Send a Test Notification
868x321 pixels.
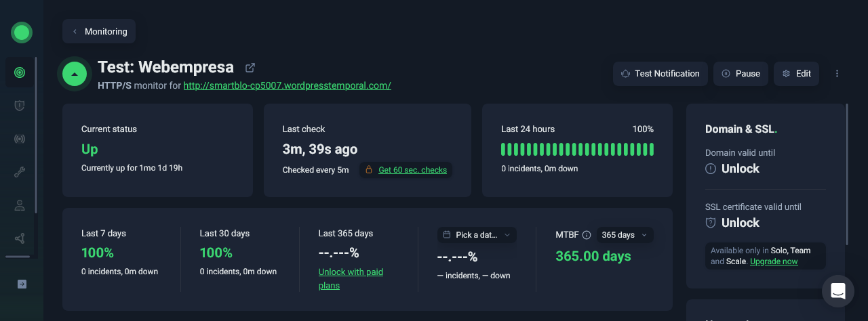pos(660,74)
